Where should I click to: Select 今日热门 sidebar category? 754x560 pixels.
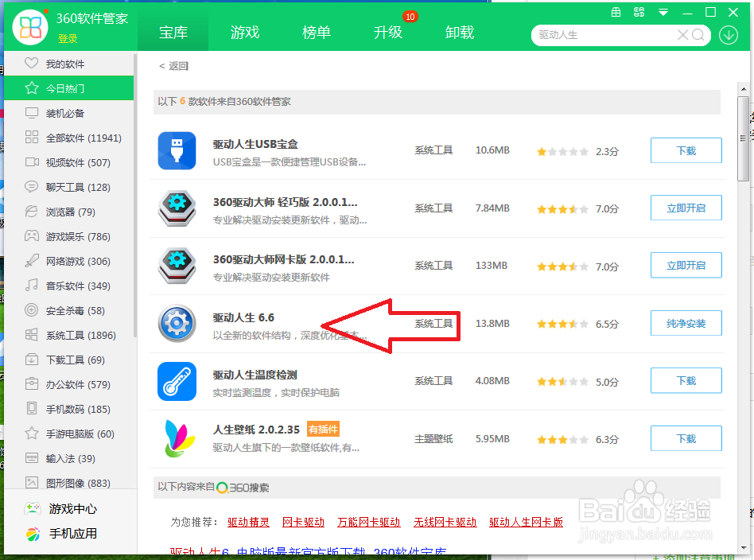68,88
